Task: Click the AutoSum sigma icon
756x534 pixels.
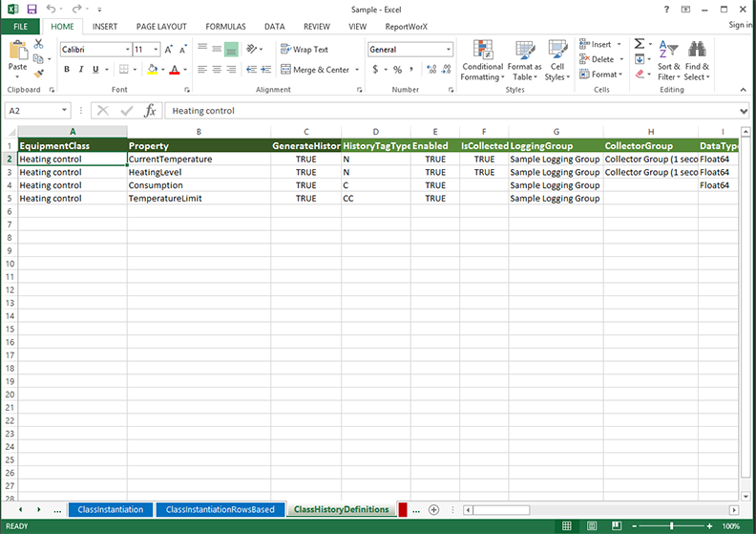Action: click(x=639, y=44)
